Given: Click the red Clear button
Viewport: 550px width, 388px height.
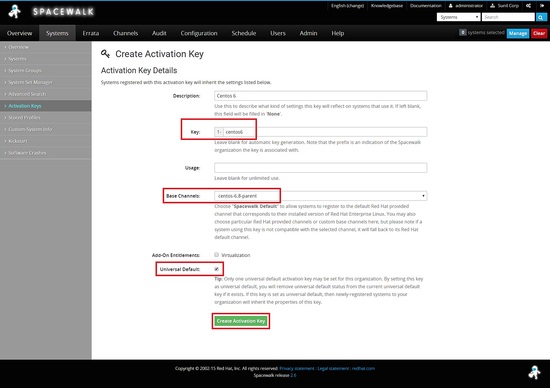Looking at the screenshot, I should [x=539, y=33].
